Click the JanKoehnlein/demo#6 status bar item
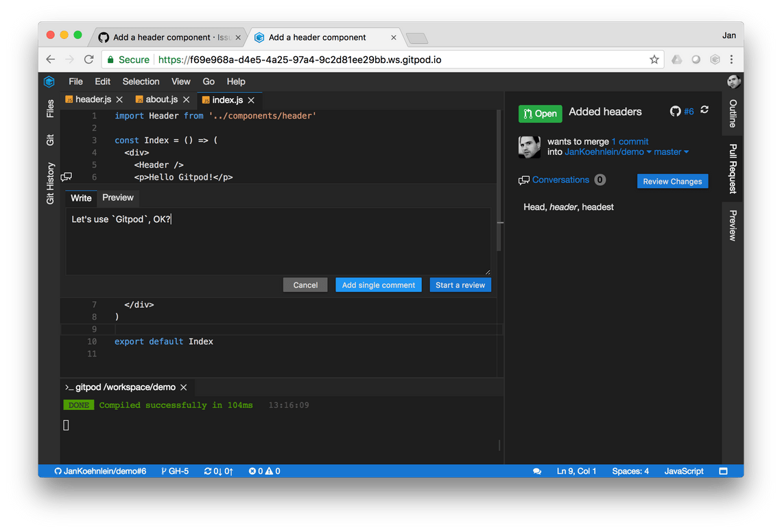Viewport: 782px width, 532px height. [100, 471]
